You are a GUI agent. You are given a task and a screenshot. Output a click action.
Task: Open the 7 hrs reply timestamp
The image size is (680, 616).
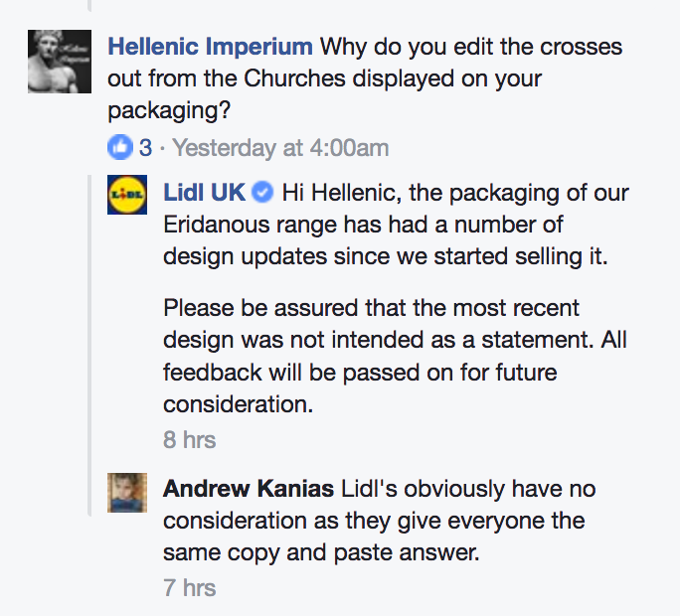click(x=189, y=588)
